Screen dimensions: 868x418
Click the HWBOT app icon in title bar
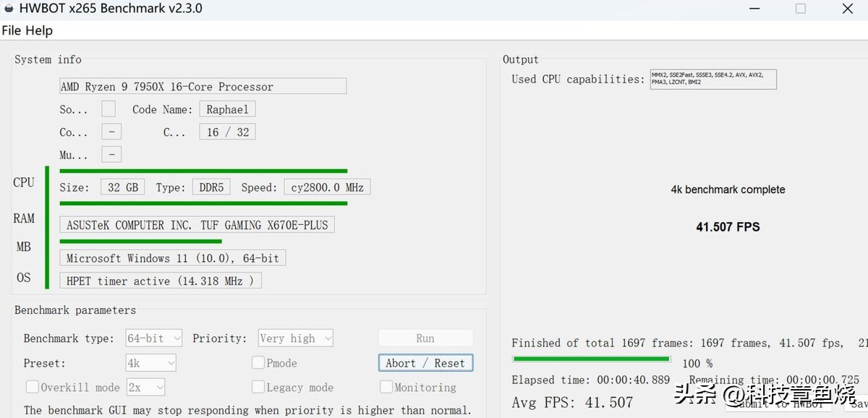coord(9,9)
